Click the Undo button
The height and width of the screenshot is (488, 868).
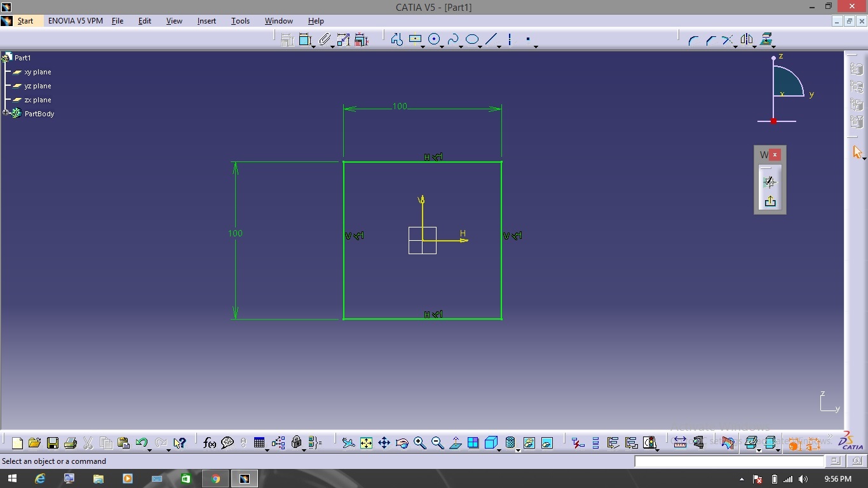coord(141,443)
